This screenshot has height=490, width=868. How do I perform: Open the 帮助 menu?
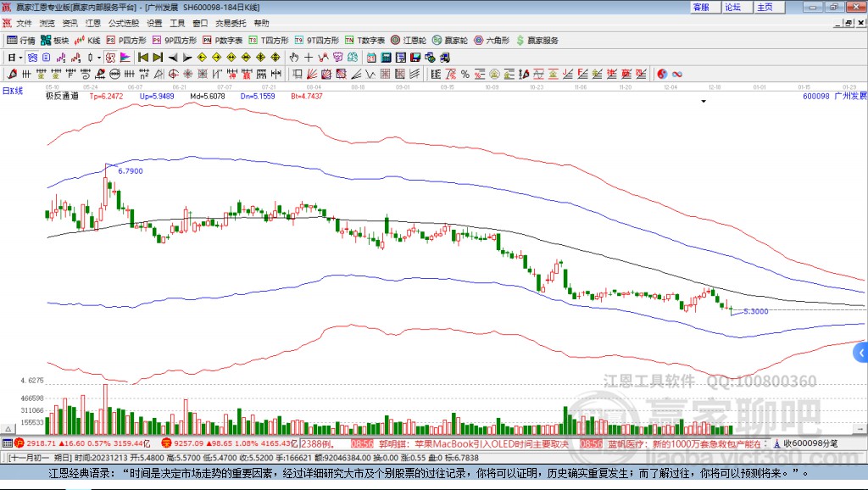[x=261, y=23]
